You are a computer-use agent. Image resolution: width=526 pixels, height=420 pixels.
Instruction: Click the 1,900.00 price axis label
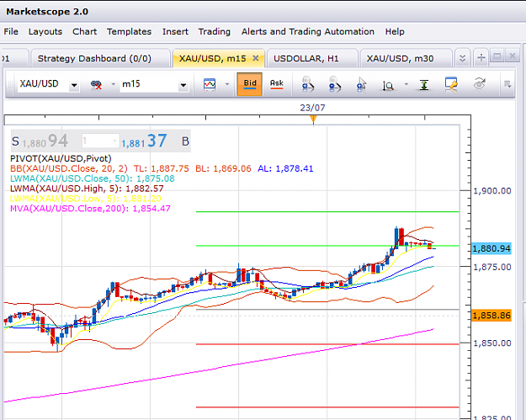492,191
